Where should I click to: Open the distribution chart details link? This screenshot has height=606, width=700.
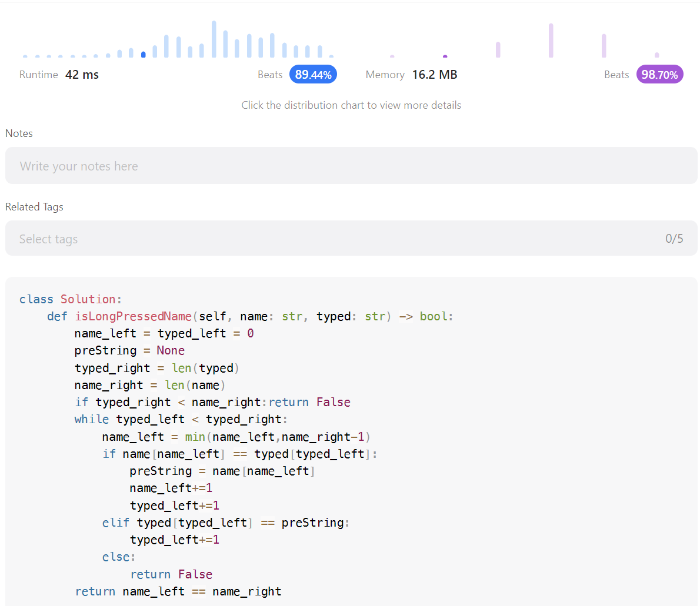[x=351, y=105]
